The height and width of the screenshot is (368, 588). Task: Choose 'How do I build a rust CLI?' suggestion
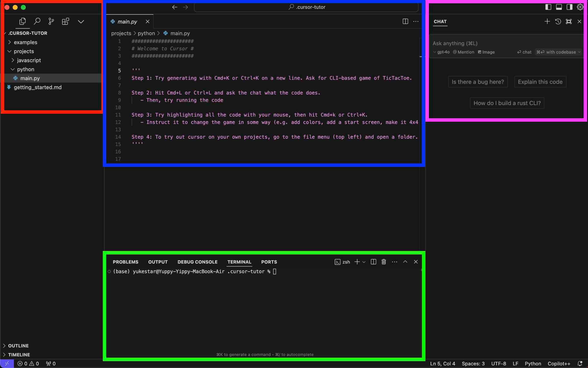[507, 103]
